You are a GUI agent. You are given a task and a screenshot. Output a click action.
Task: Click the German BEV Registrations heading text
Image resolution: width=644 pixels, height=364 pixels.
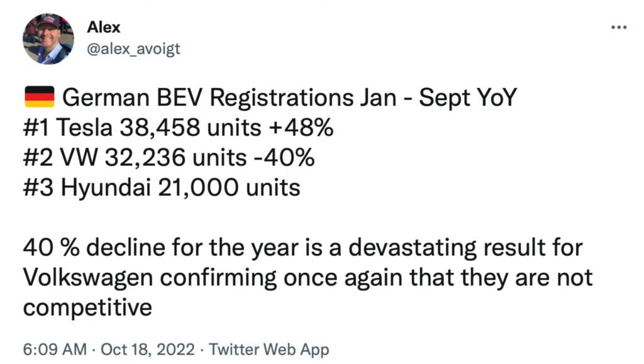coord(208,97)
